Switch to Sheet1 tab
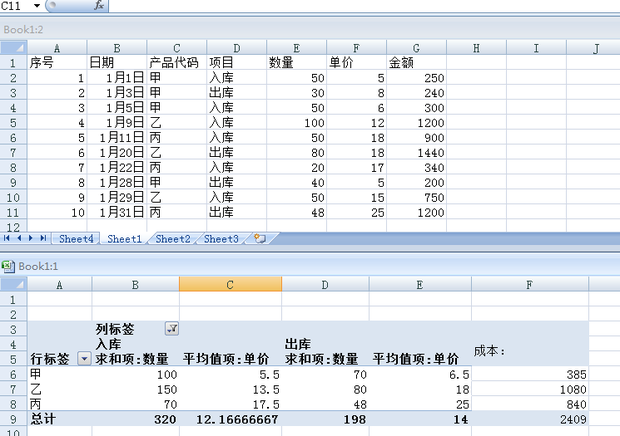 (124, 239)
